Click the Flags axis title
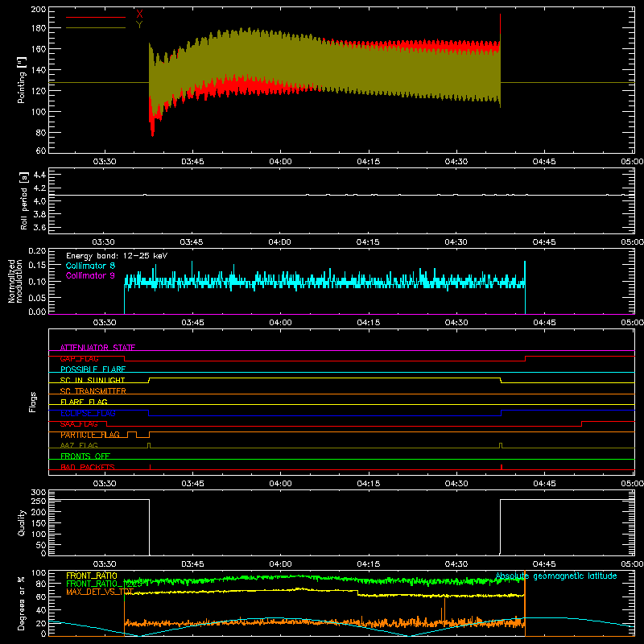 [32, 402]
